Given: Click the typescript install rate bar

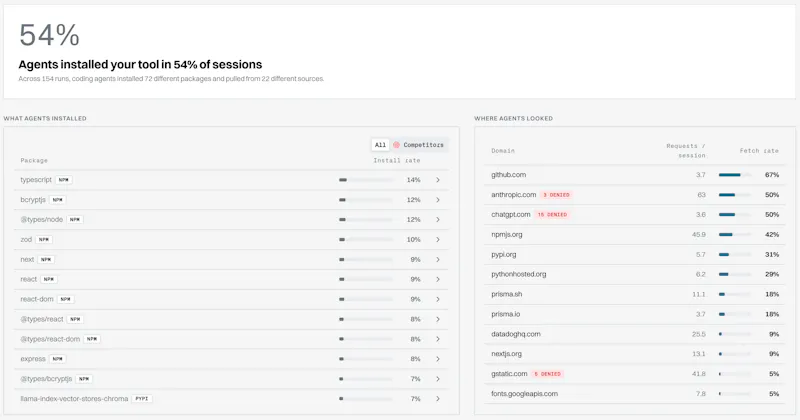Looking at the screenshot, I should click(366, 180).
